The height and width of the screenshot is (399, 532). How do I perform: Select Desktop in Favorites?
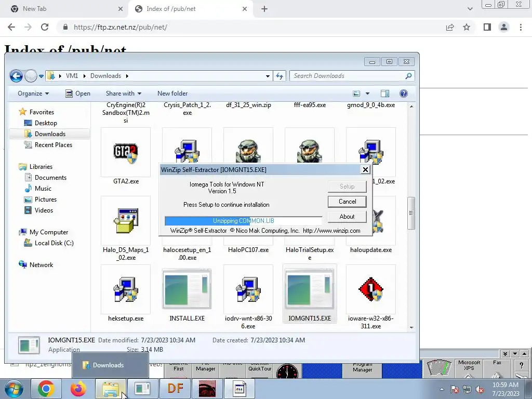tap(46, 123)
